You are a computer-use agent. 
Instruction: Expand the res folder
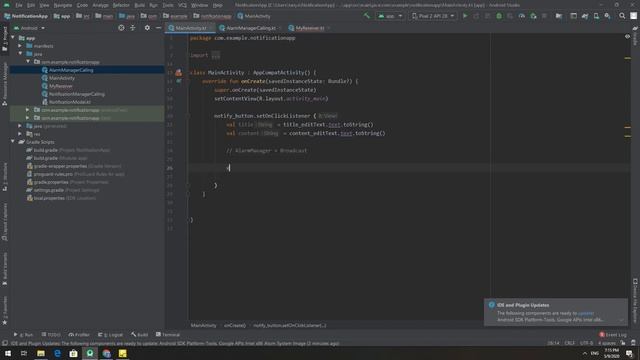[x=20, y=134]
